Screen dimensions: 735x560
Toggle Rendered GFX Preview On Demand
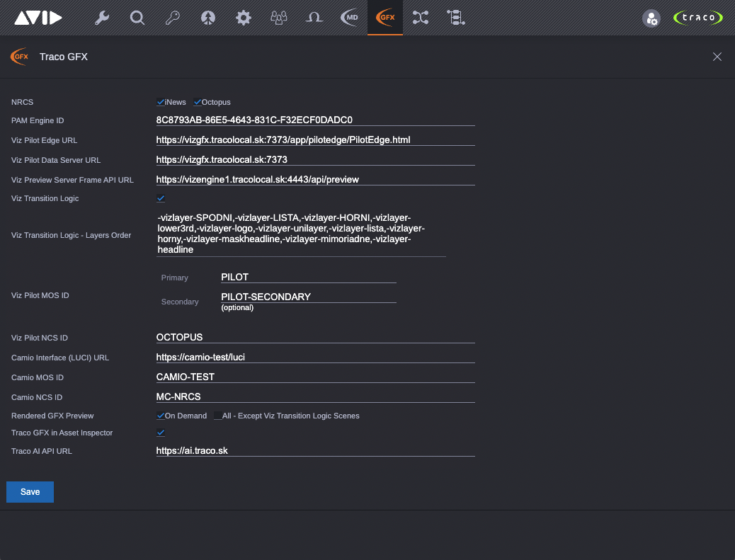tap(160, 416)
